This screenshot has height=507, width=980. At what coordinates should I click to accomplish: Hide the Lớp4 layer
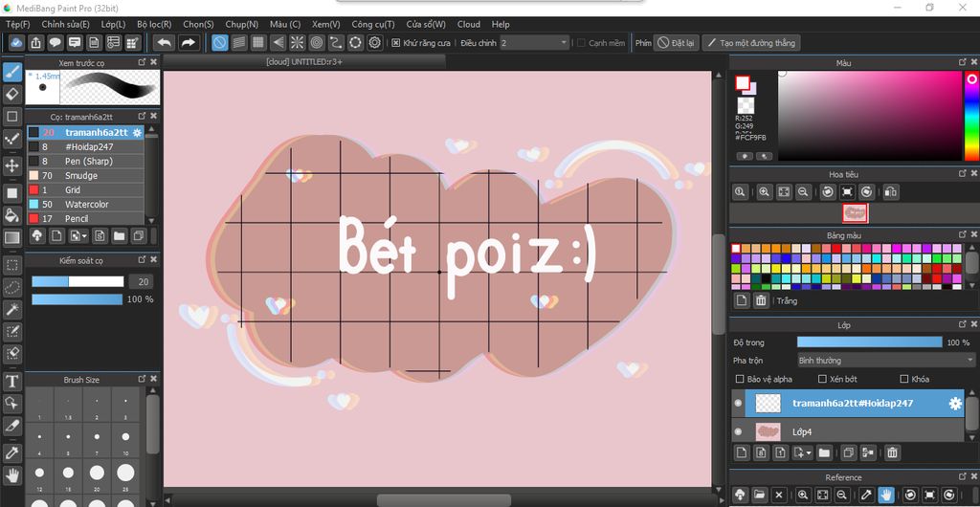pos(738,431)
